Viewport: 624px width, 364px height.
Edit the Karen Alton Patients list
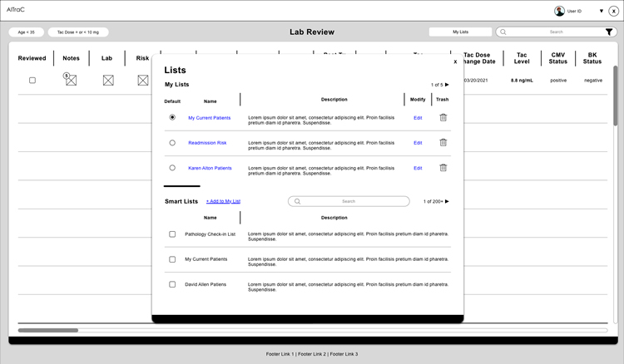(x=418, y=168)
